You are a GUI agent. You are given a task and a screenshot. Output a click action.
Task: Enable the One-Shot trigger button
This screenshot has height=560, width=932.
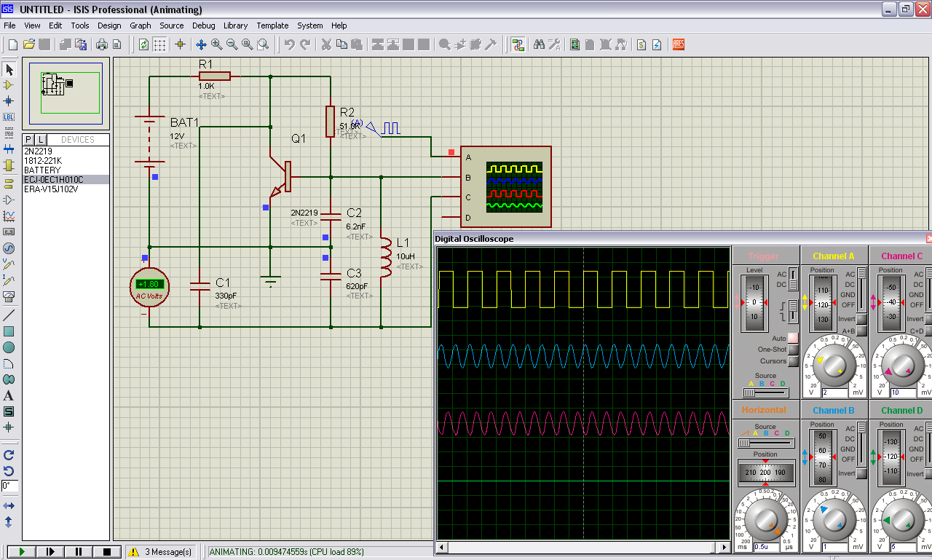793,350
